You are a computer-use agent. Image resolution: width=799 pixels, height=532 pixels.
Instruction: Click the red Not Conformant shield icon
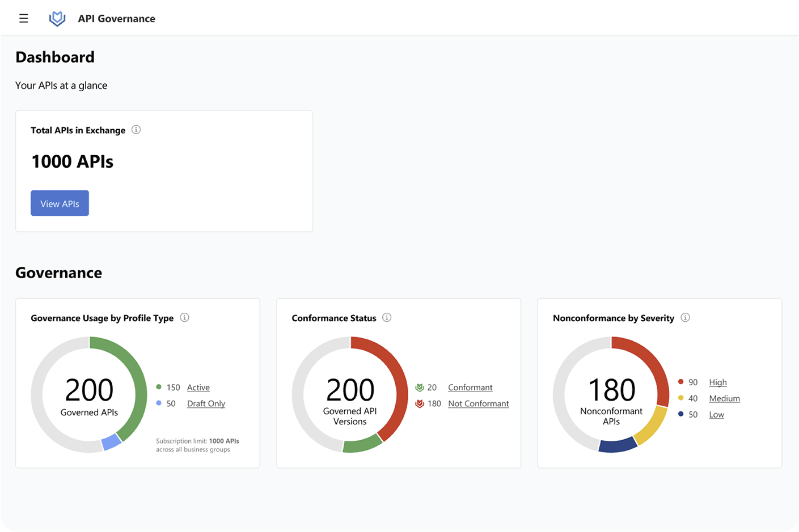(x=420, y=404)
